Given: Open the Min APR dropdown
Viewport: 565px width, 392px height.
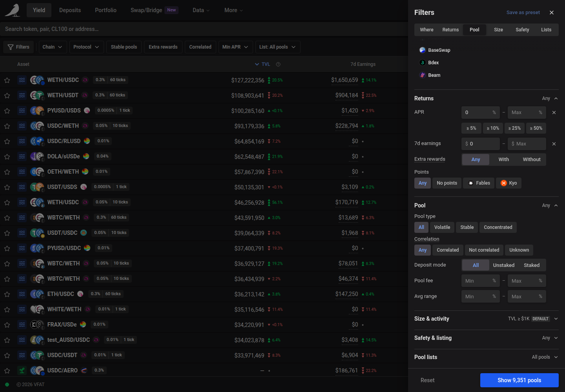Looking at the screenshot, I should point(235,47).
